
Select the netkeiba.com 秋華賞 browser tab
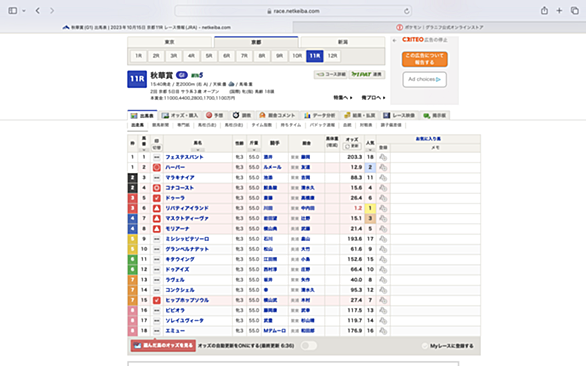[146, 27]
